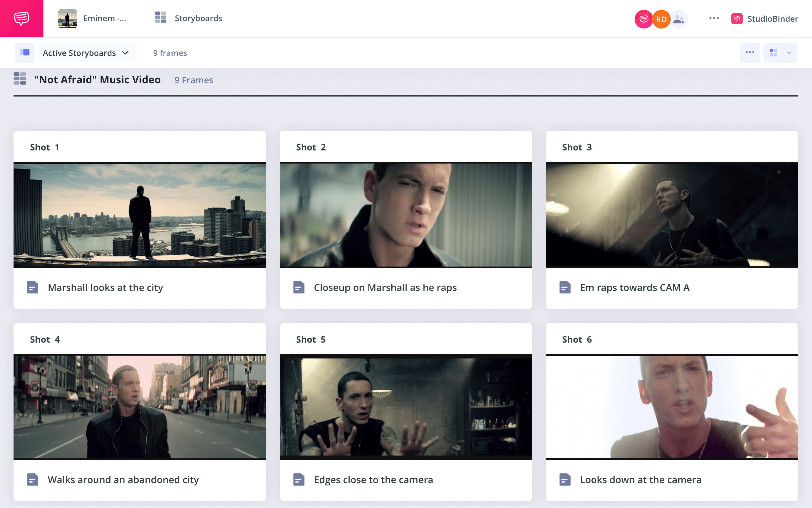Click the 9 Frames label beside title

click(x=194, y=80)
